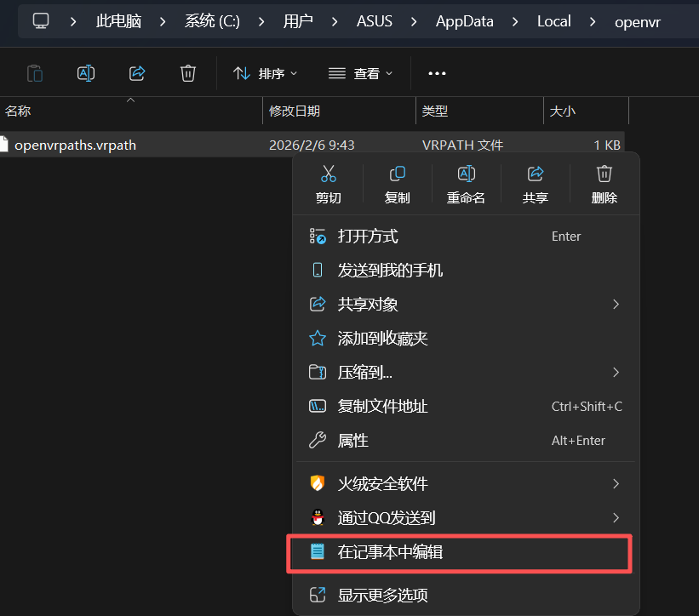Expand chevron between 用户 and ASUS
The image size is (699, 616).
pyautogui.click(x=335, y=21)
